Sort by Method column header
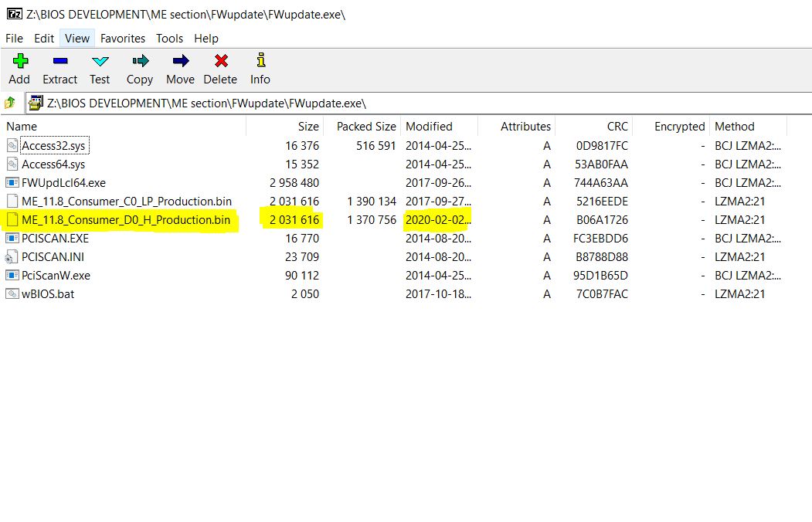The image size is (812, 522). (749, 126)
